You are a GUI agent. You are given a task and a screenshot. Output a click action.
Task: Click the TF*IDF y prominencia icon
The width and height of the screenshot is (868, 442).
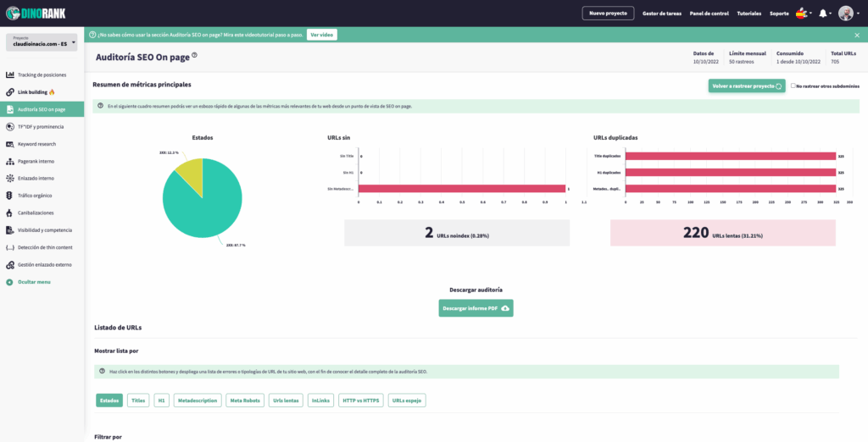point(10,127)
